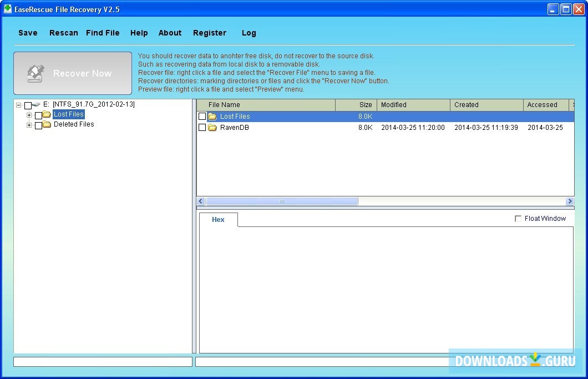
Task: Check the Deleted Files checkbox in tree
Action: click(x=38, y=124)
